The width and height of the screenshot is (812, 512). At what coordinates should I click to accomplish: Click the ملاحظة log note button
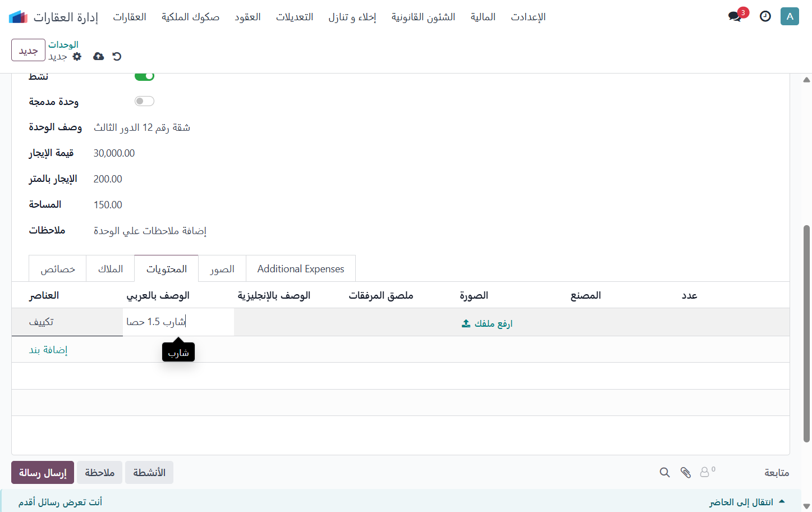pyautogui.click(x=100, y=473)
